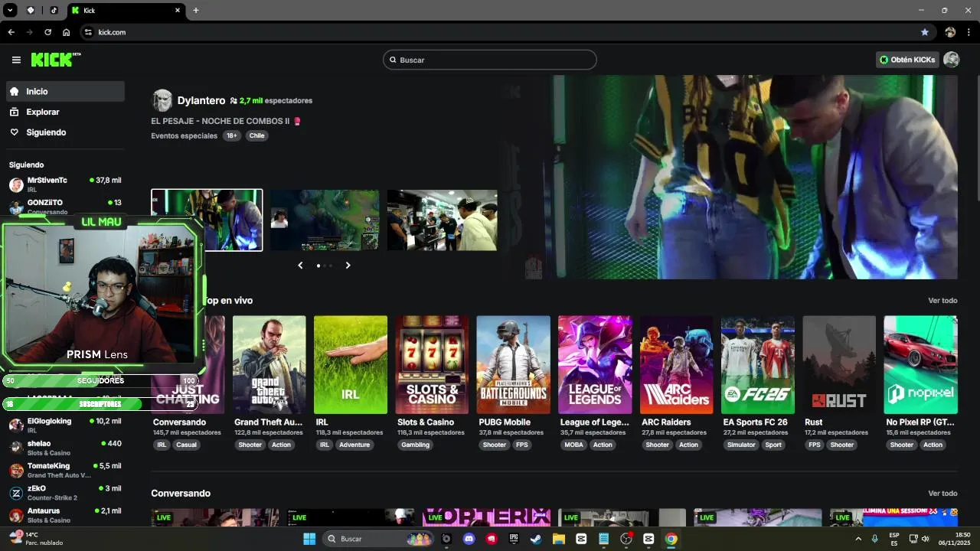Open IRL category card
This screenshot has width=980, height=551.
[351, 365]
